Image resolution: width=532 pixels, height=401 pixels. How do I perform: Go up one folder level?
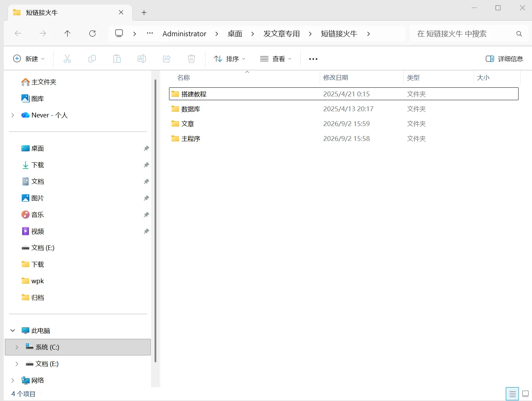(67, 34)
